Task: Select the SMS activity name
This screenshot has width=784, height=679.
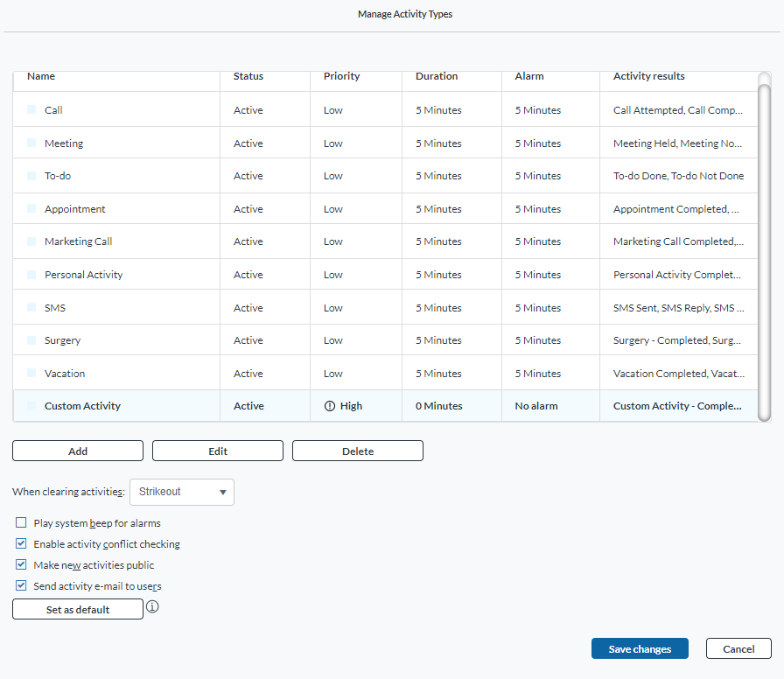Action: coord(55,308)
